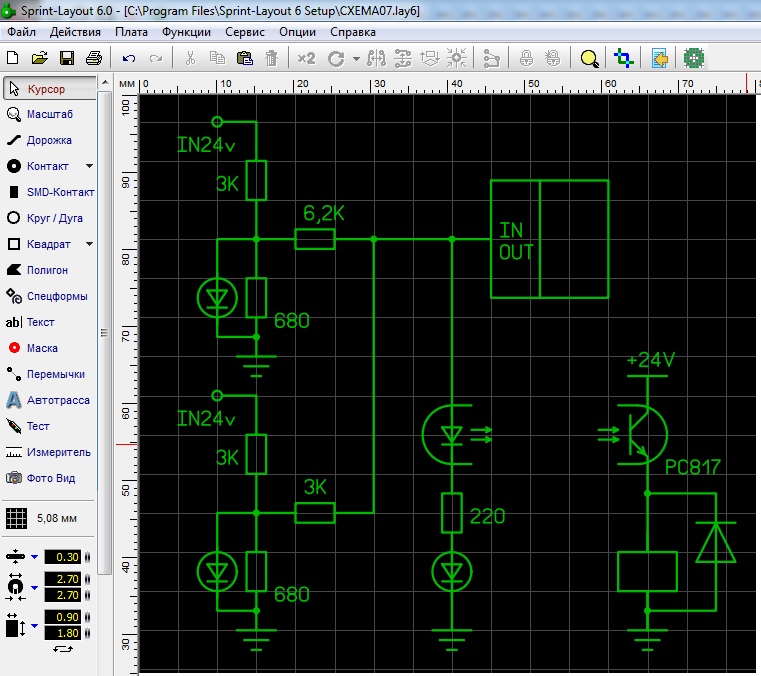This screenshot has width=761, height=676.
Task: Select the Дорожка track tool
Action: coord(49,140)
